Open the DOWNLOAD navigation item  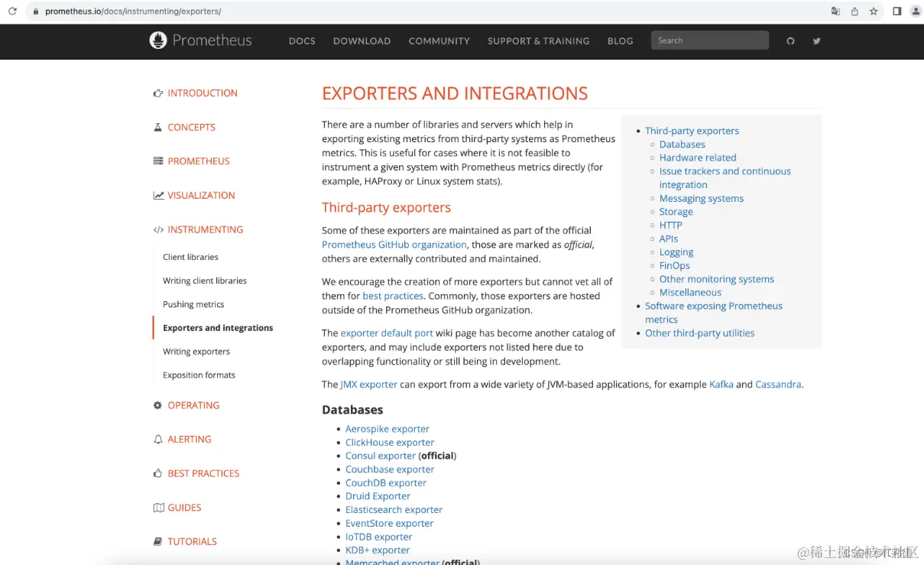point(361,41)
